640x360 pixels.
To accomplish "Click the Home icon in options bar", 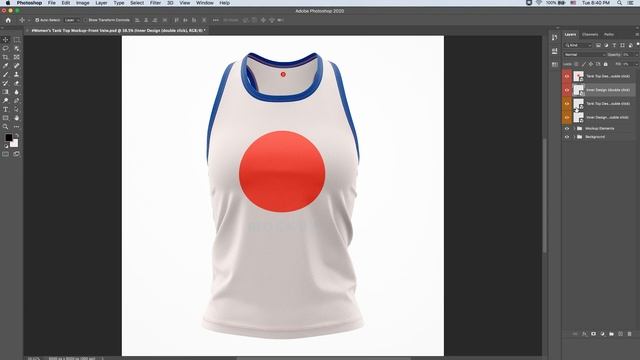I will pos(8,20).
